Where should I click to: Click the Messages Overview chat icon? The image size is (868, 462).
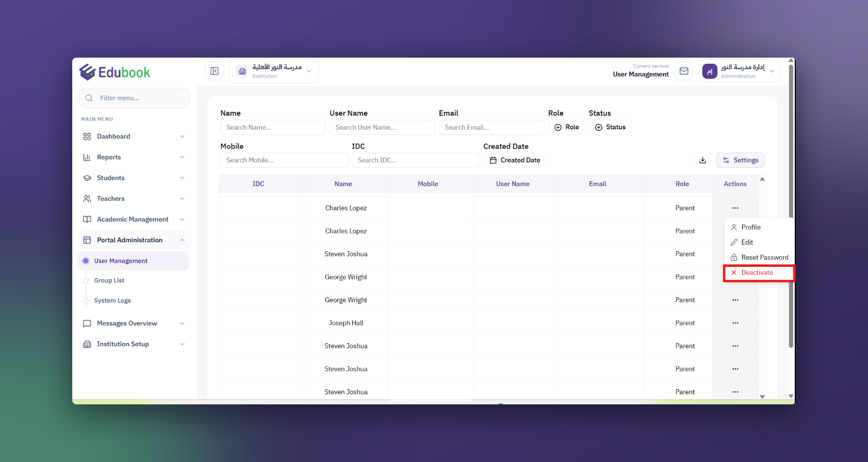pyautogui.click(x=87, y=324)
